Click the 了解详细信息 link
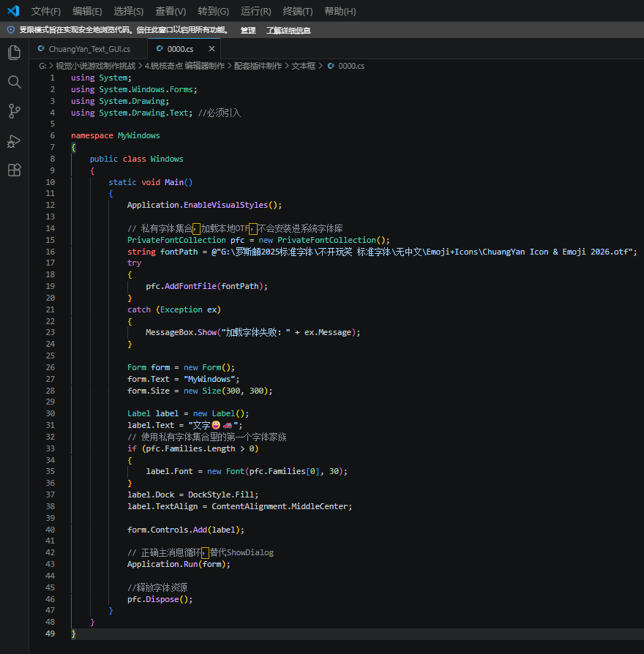The image size is (644, 654). tap(288, 31)
